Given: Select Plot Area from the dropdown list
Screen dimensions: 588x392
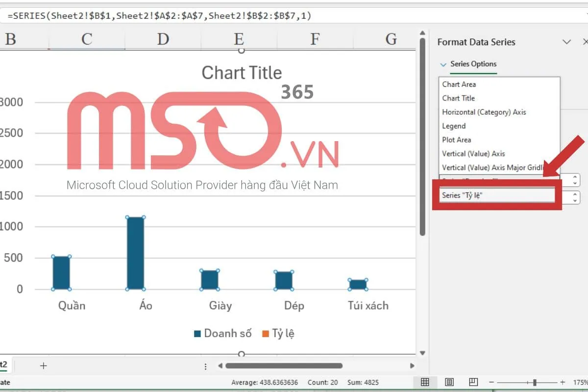Looking at the screenshot, I should tap(456, 140).
